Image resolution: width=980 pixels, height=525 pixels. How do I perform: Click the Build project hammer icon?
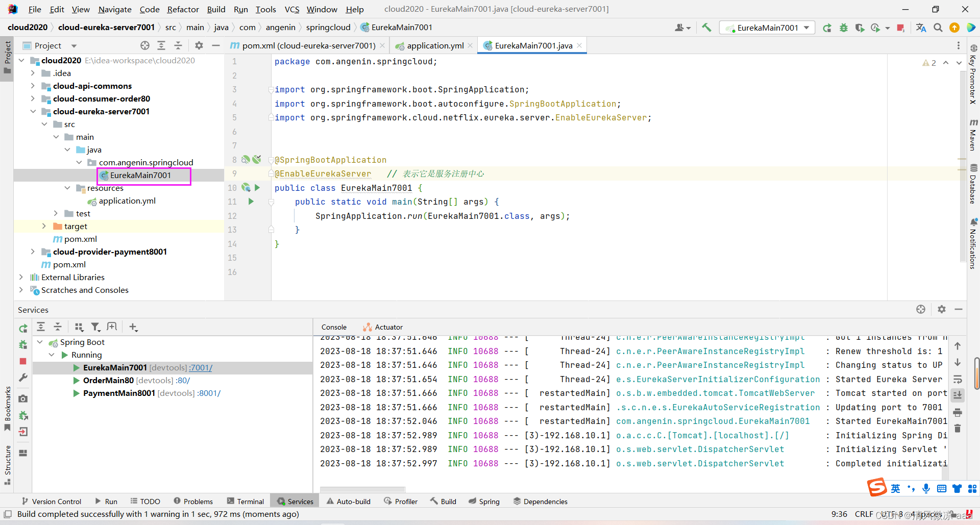[706, 28]
